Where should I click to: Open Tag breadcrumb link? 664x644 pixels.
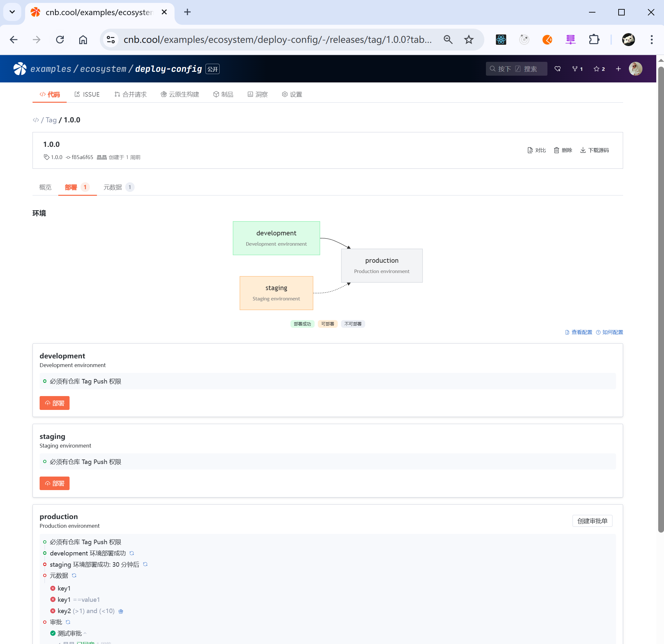(51, 120)
